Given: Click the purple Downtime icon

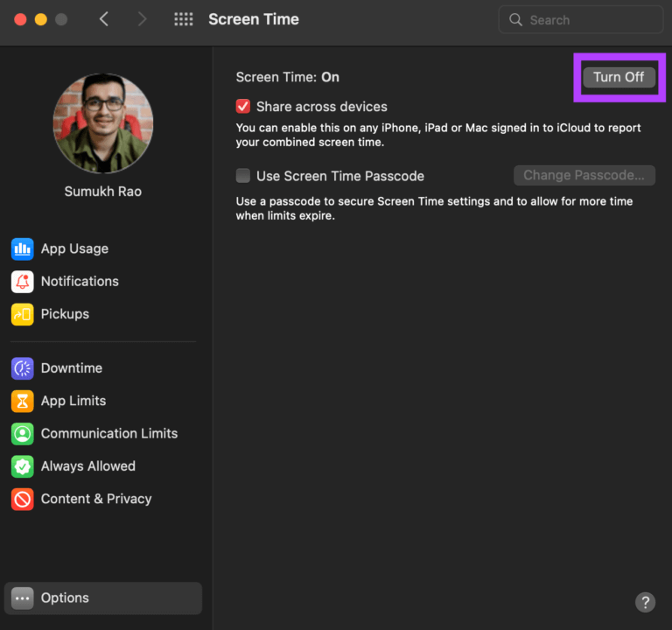Looking at the screenshot, I should point(22,368).
